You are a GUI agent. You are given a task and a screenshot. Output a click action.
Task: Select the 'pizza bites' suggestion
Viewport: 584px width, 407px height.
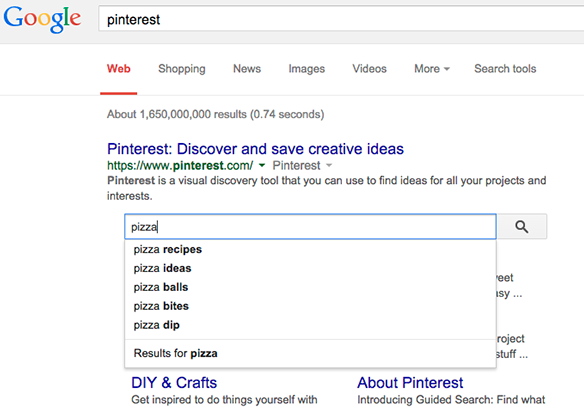[310, 306]
